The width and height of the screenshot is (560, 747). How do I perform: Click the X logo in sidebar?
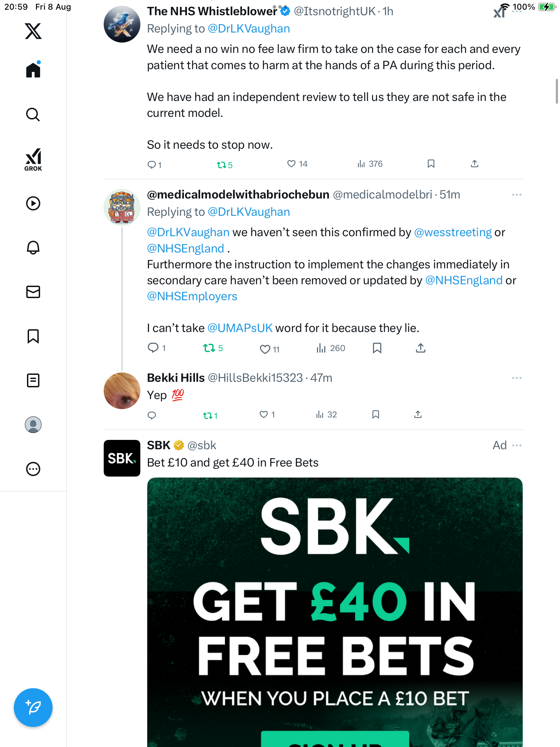[33, 31]
